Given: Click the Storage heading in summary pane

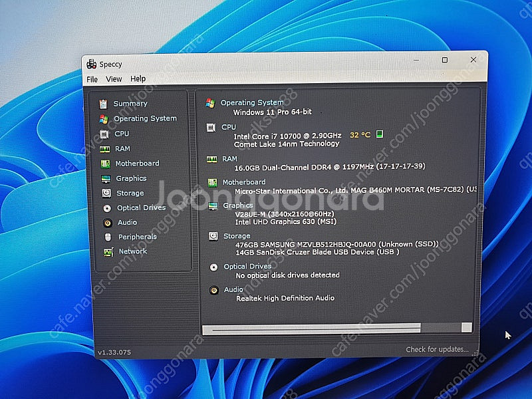Looking at the screenshot, I should [x=237, y=236].
